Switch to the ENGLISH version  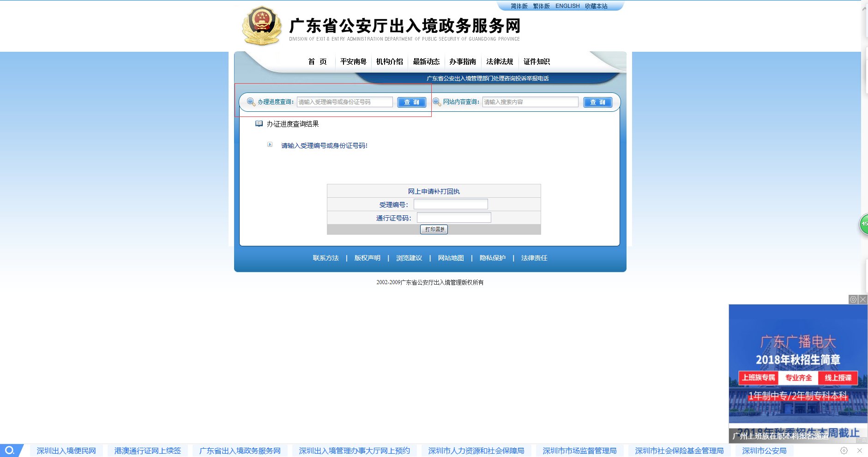[x=567, y=6]
